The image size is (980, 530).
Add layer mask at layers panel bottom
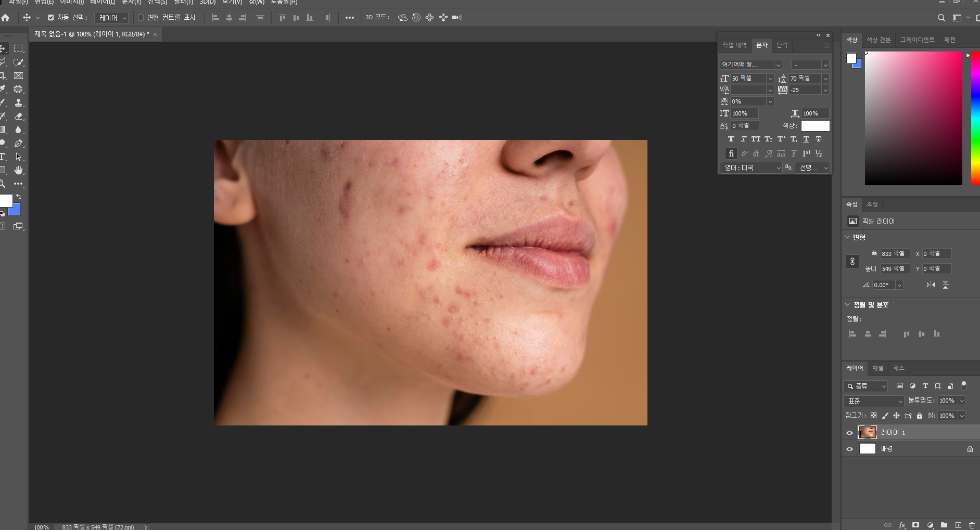(x=916, y=525)
